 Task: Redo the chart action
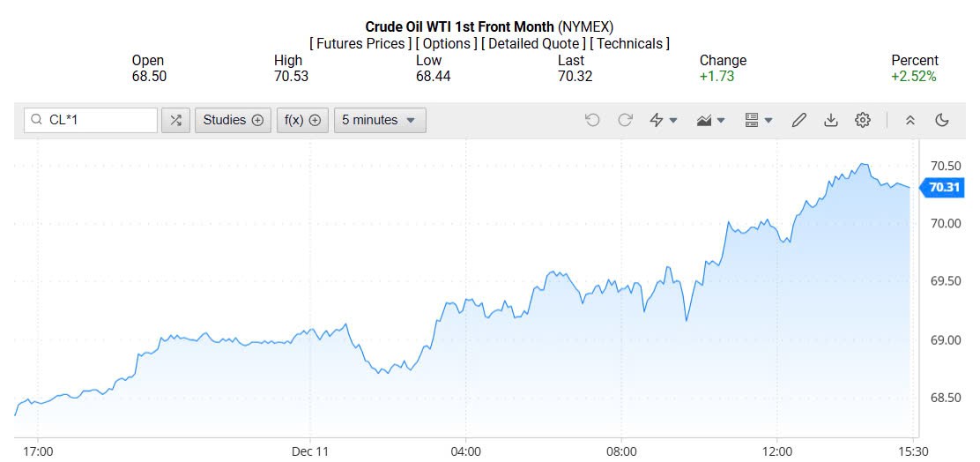[625, 120]
